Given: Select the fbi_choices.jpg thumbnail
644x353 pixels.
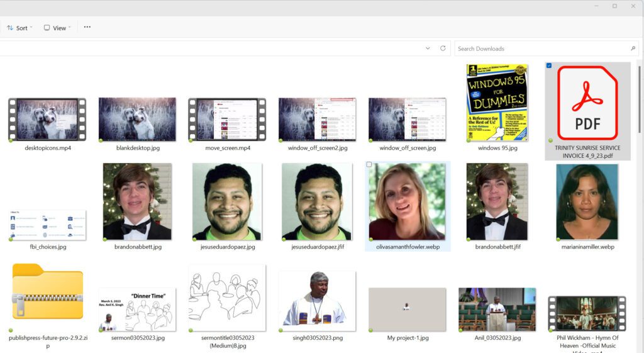Looking at the screenshot, I should point(48,225).
